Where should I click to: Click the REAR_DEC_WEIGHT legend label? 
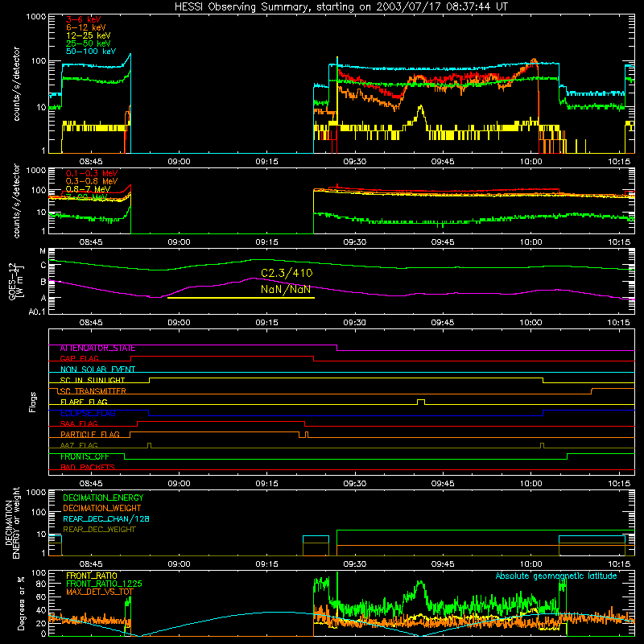[x=99, y=530]
